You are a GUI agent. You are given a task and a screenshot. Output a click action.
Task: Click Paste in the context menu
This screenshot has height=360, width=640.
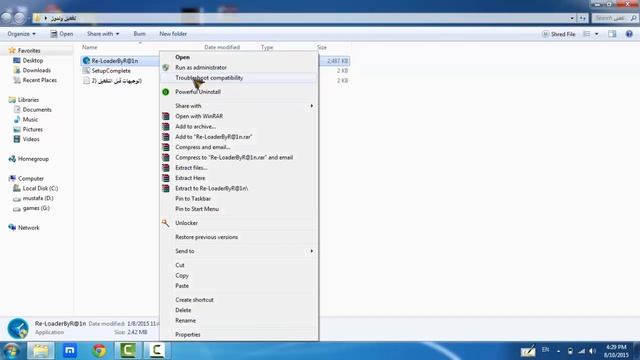182,286
